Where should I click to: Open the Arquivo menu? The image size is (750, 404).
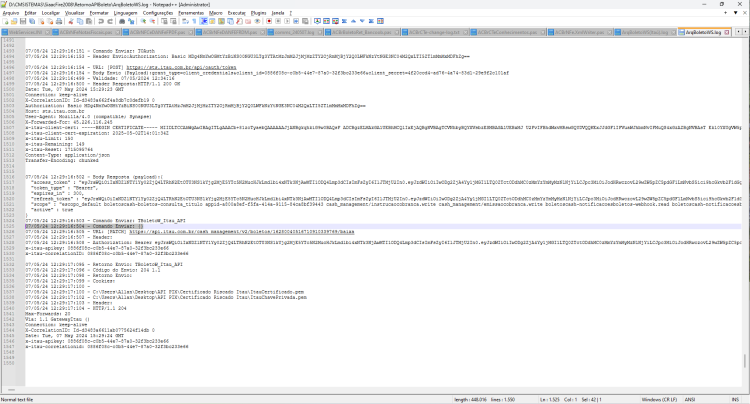(x=11, y=13)
